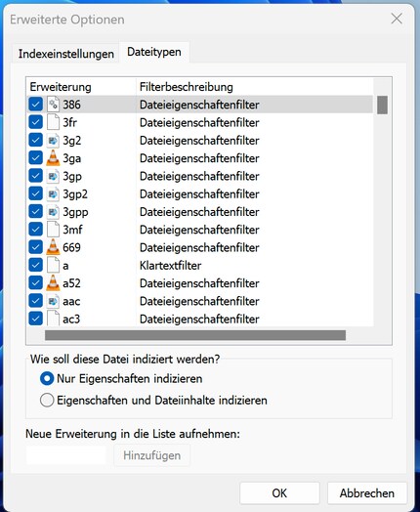Click the new extension input field
420x512 pixels.
(66, 455)
